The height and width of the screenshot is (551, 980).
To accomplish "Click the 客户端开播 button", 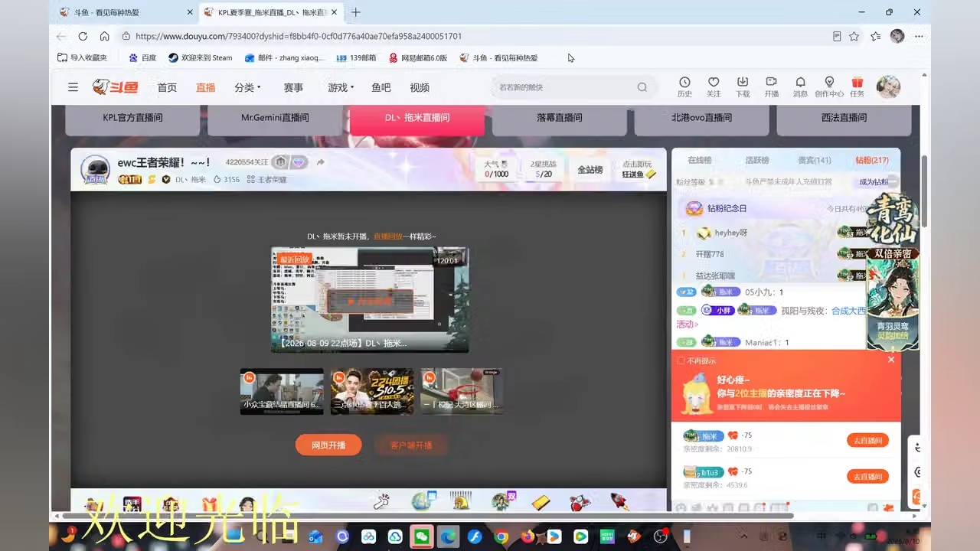I will pyautogui.click(x=411, y=445).
